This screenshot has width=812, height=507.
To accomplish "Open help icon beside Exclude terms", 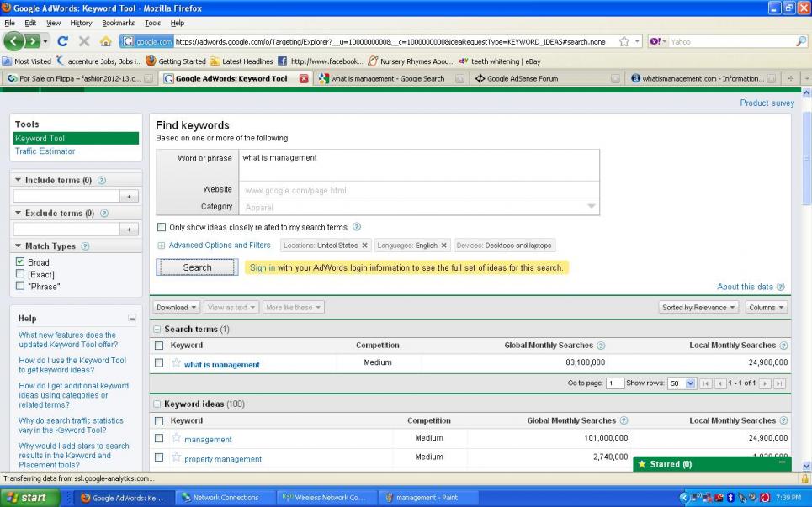I will (104, 214).
